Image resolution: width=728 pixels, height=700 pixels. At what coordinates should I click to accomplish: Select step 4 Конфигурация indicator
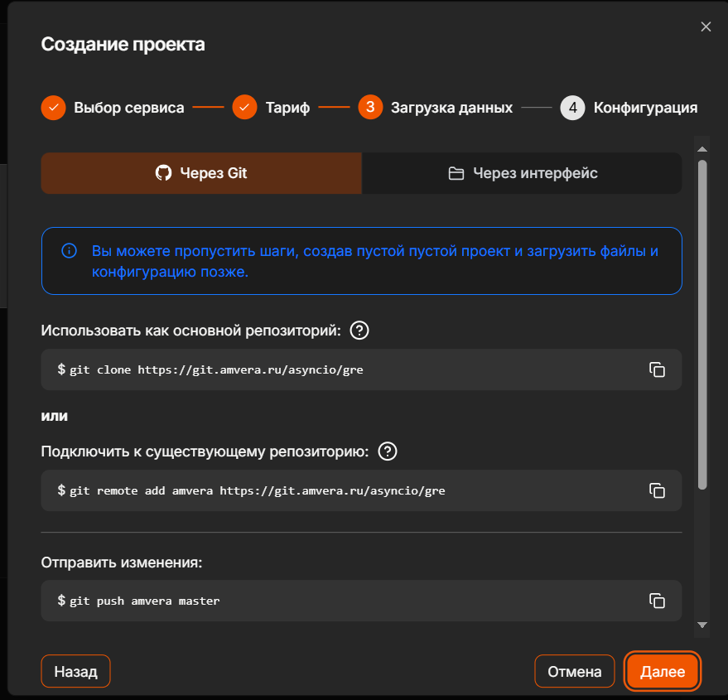pyautogui.click(x=572, y=108)
